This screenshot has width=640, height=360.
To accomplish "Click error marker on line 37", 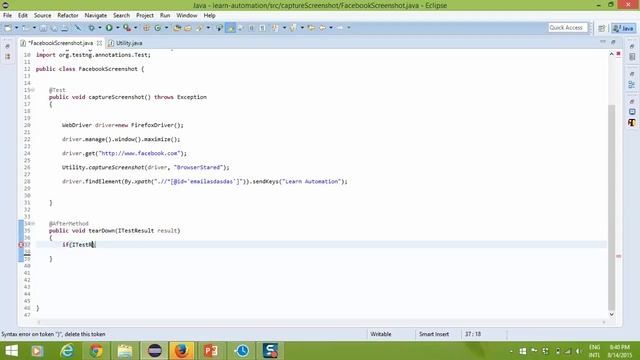I will pyautogui.click(x=21, y=244).
